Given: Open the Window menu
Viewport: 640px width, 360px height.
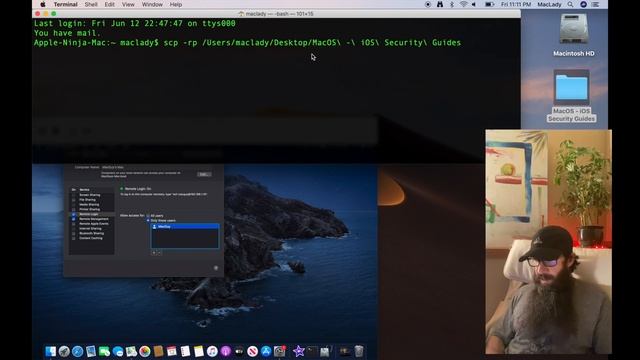Looking at the screenshot, I should [152, 4].
